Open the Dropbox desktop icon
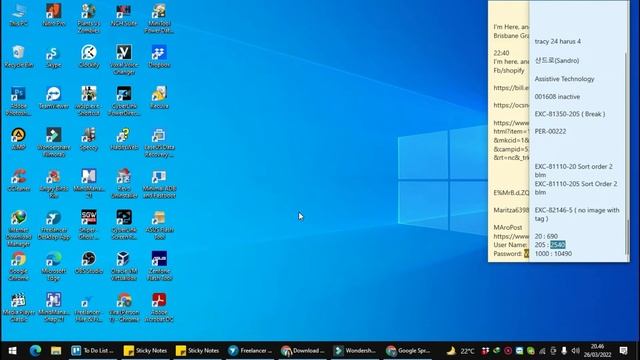The height and width of the screenshot is (360, 640). (x=159, y=56)
